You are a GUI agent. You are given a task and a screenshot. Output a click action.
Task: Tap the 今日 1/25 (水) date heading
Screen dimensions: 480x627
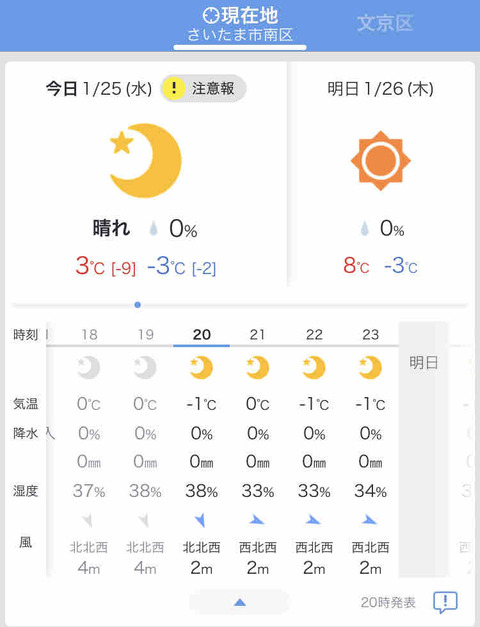[x=99, y=88]
